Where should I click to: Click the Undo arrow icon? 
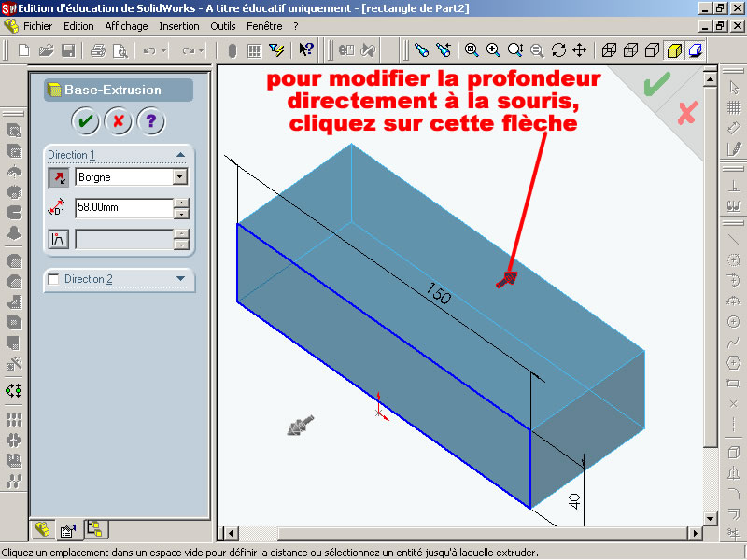(x=149, y=50)
